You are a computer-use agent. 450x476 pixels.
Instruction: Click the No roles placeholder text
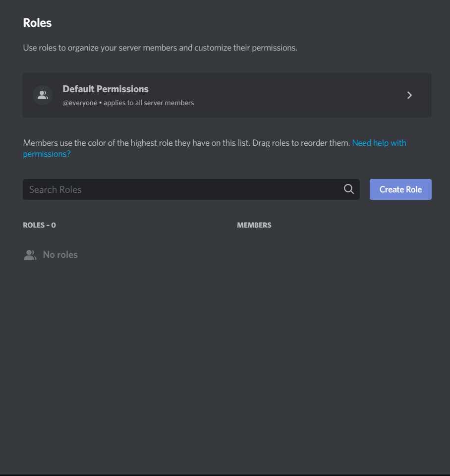(x=60, y=254)
